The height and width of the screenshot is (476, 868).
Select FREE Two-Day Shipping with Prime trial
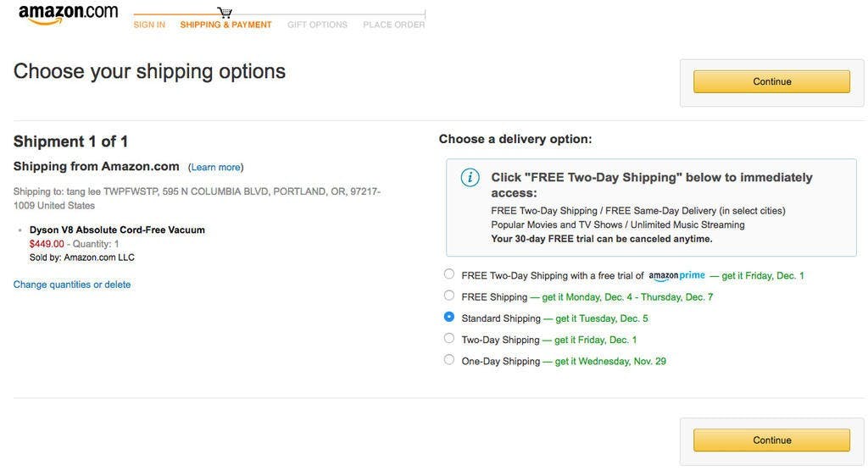point(449,274)
